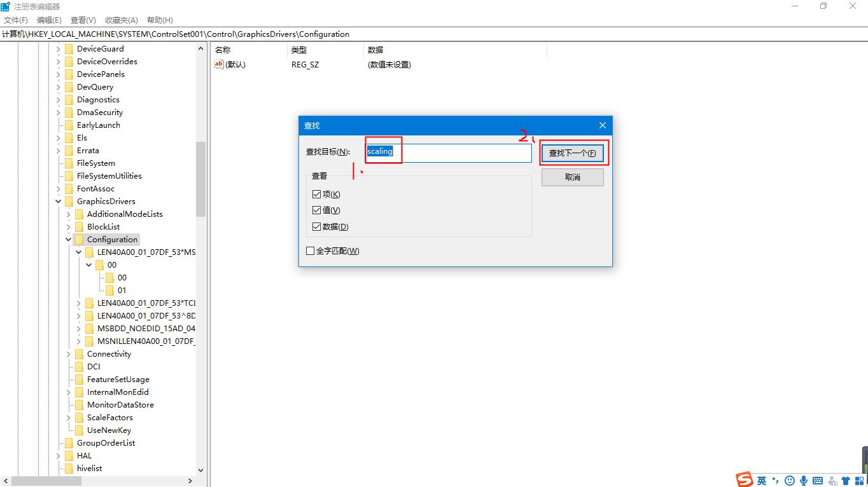868x487 pixels.
Task: Activate Sogou voice input microphone
Action: (x=804, y=481)
